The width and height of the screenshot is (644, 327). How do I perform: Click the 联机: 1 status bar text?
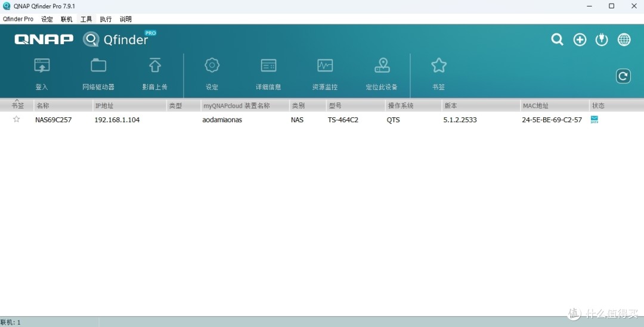point(10,322)
